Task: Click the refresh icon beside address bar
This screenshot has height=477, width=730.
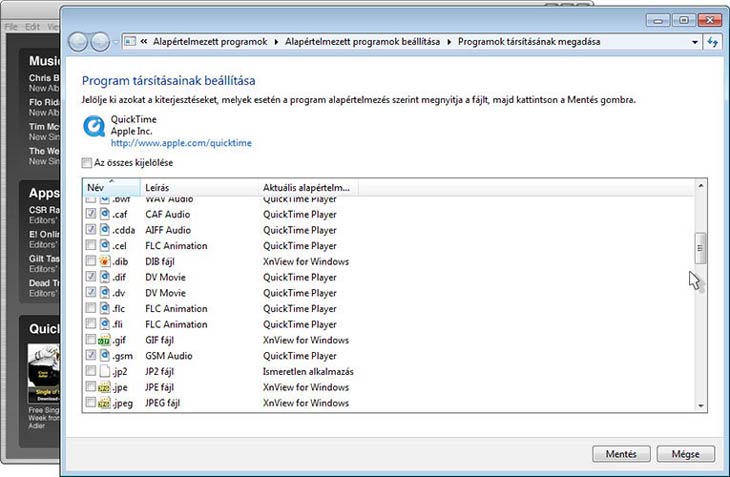Action: point(712,42)
